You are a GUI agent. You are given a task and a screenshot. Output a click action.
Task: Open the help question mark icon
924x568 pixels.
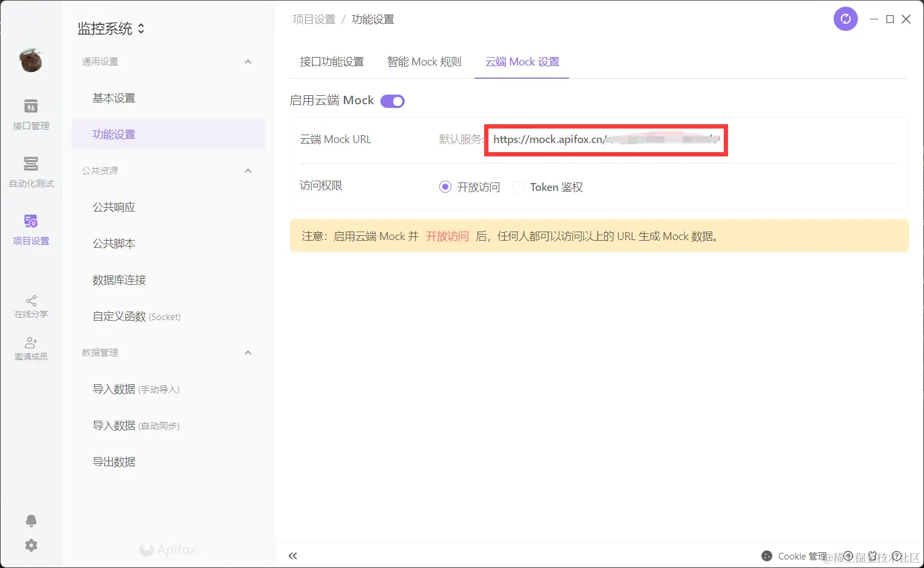pos(897,556)
